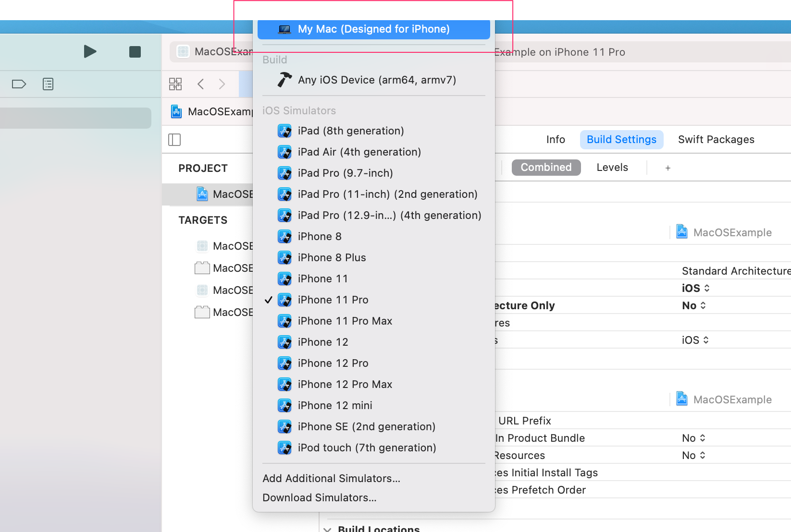
Task: Select My Mac (Designed for iPhone) destination
Action: (374, 29)
